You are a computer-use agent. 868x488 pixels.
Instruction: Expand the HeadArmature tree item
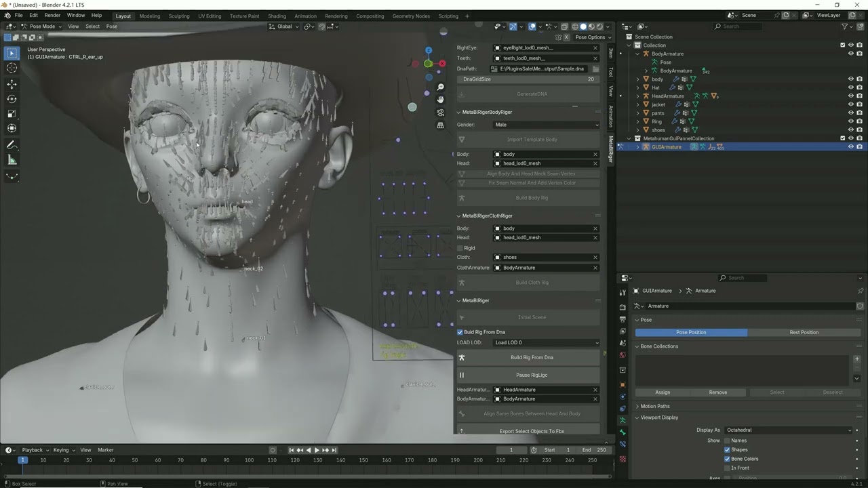coord(637,96)
